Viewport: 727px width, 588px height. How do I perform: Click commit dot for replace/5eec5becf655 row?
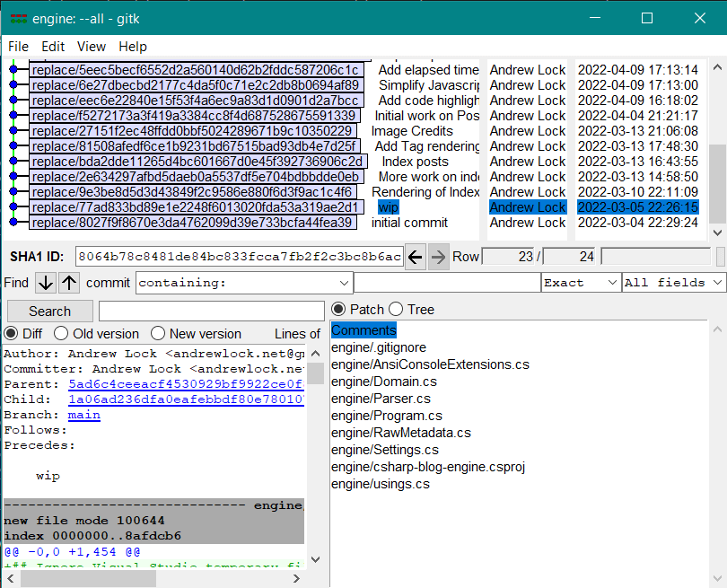(13, 69)
